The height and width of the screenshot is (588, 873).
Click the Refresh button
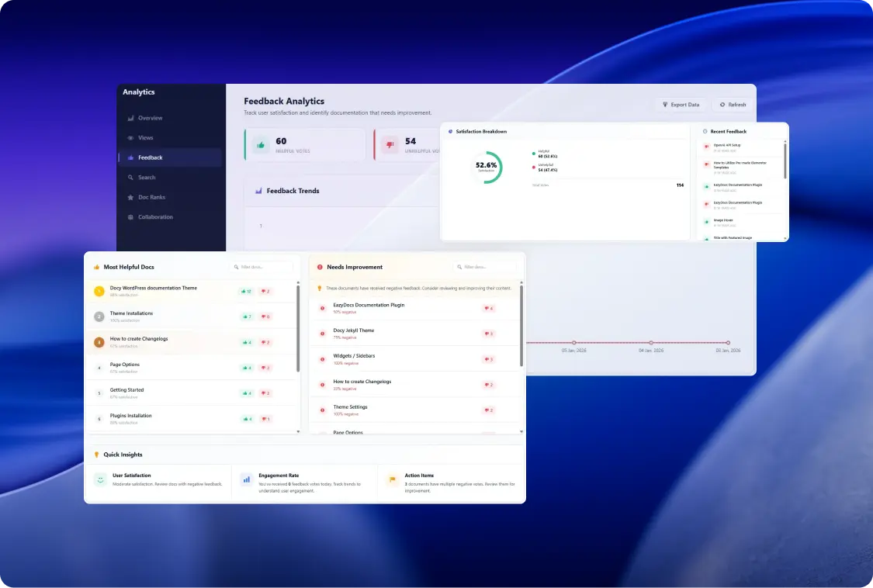[x=732, y=105]
